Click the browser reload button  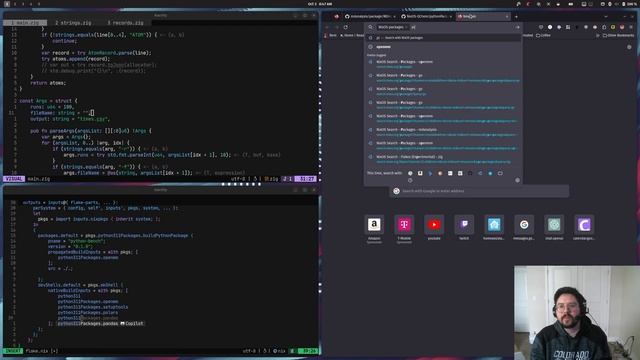(345, 27)
